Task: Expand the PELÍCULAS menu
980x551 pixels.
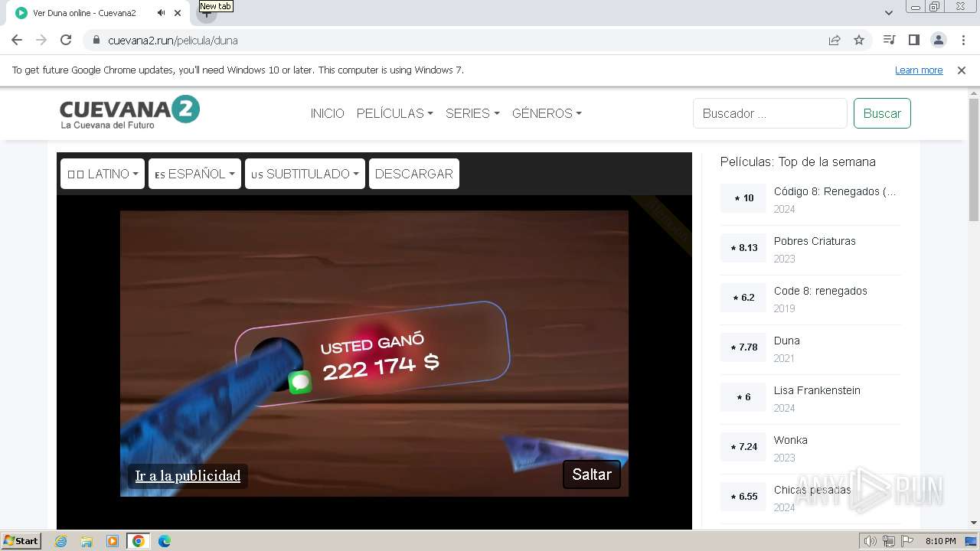Action: point(394,113)
